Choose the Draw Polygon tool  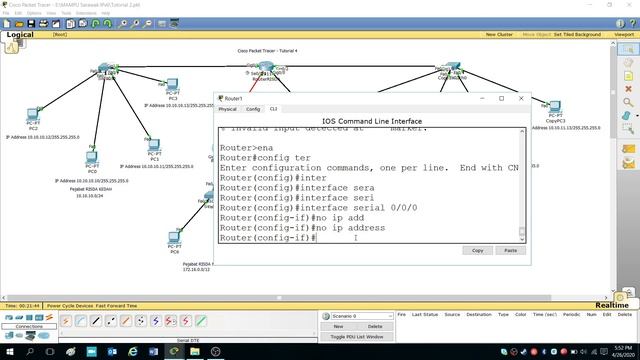pyautogui.click(x=627, y=116)
